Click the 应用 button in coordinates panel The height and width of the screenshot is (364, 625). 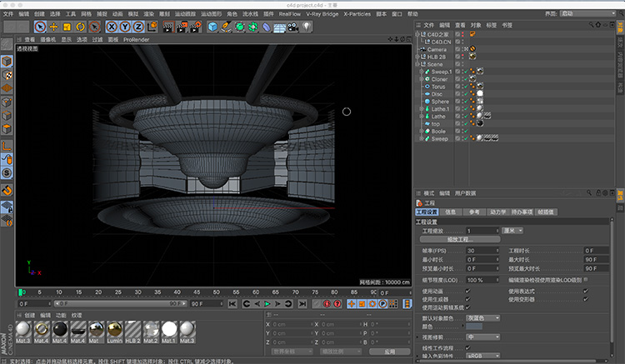pyautogui.click(x=389, y=352)
